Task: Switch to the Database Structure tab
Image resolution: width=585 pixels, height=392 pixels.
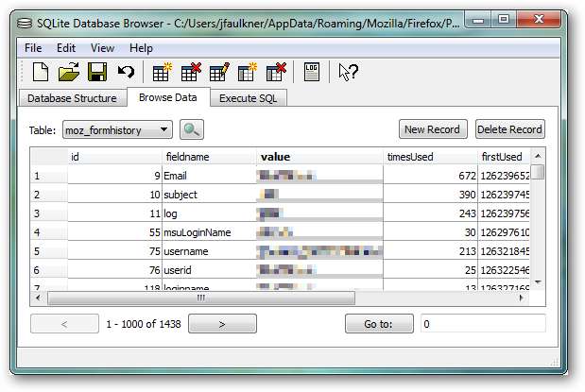Action: tap(72, 97)
